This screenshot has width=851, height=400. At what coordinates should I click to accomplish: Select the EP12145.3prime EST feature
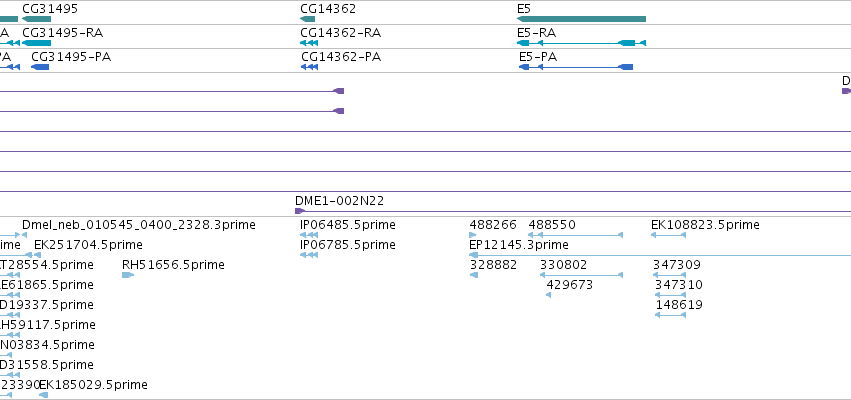[660, 255]
